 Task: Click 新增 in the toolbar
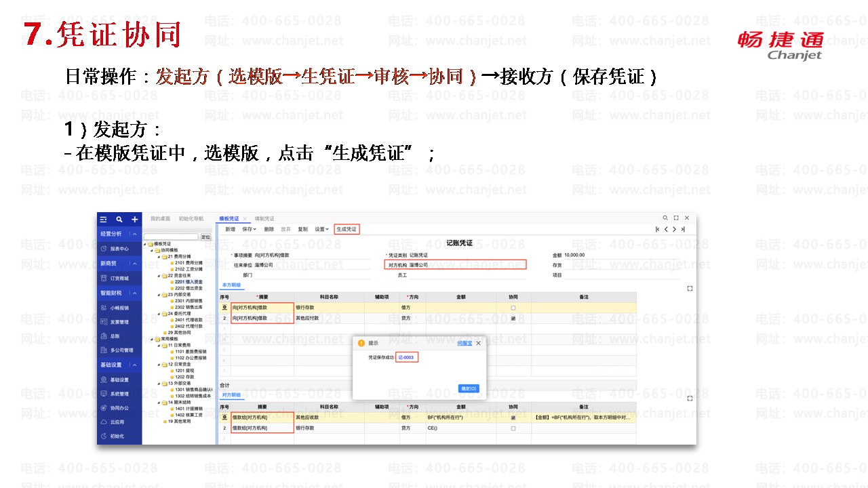point(230,229)
